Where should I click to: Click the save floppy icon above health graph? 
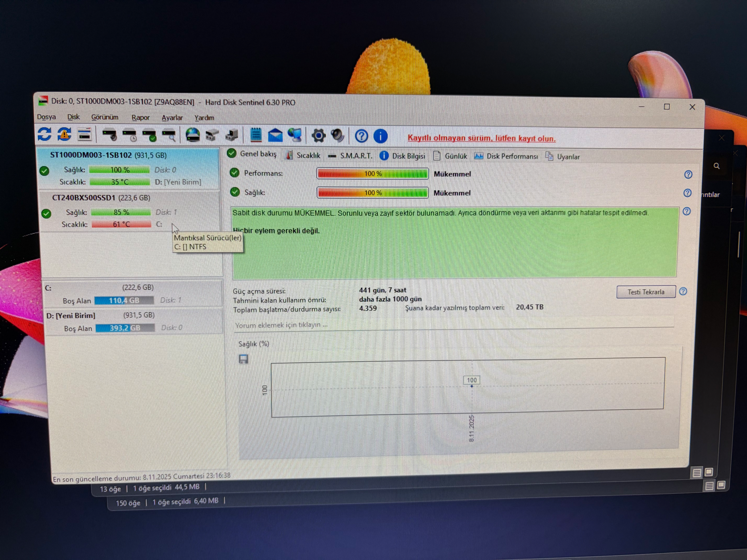(x=243, y=359)
